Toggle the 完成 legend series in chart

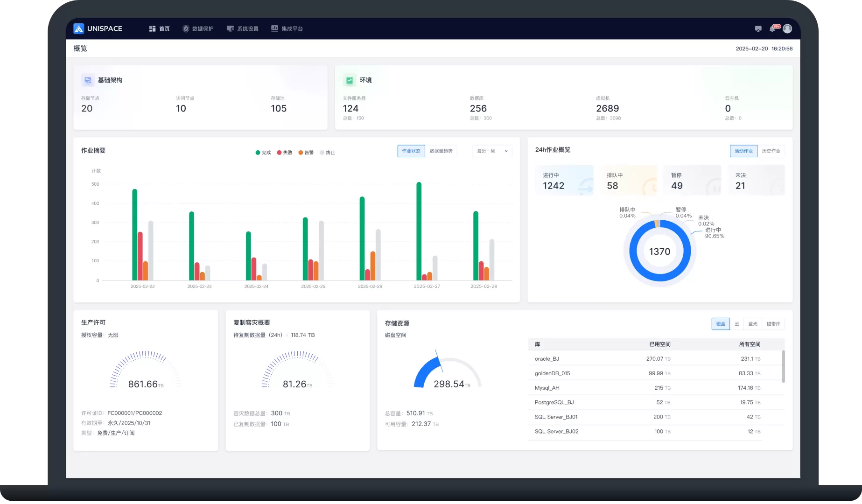tap(263, 153)
